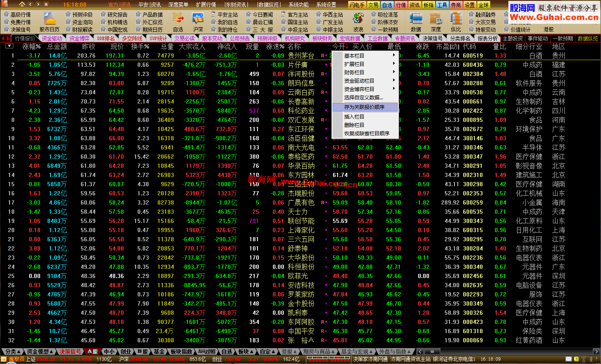The width and height of the screenshot is (601, 364).
Task: Select stock row 贵州茅台
Action: [x=300, y=56]
